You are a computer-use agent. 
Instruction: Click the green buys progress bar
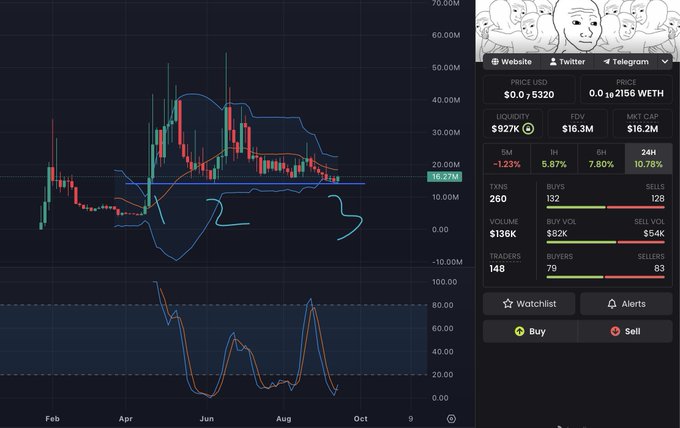(576, 208)
